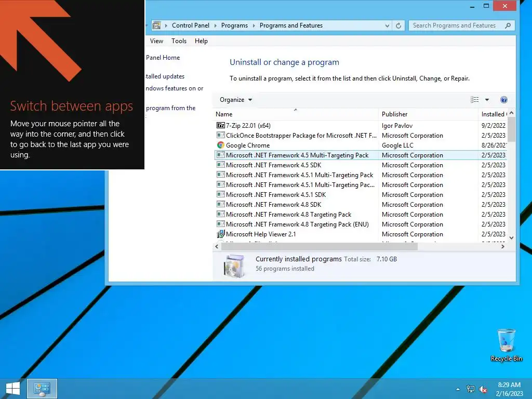Click the installed programs summary icon
The height and width of the screenshot is (399, 532).
(234, 266)
